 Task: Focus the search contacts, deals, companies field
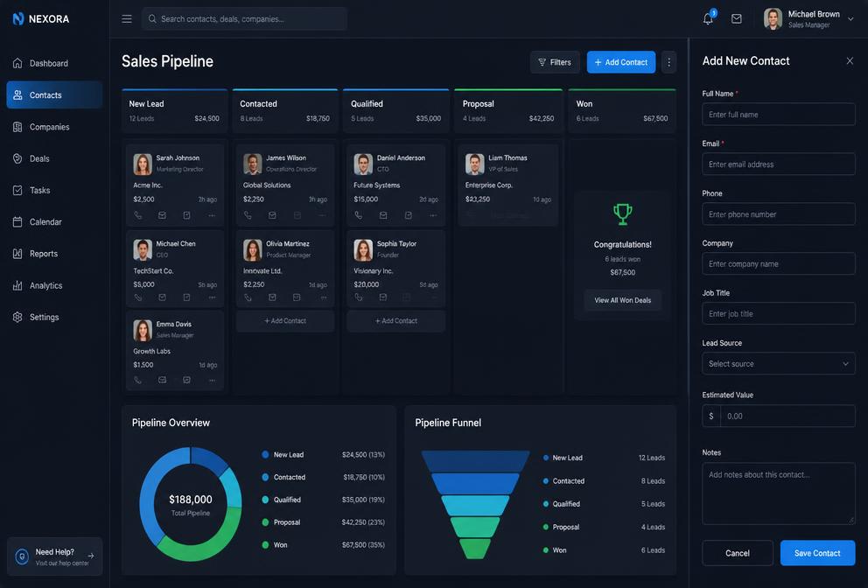tap(244, 19)
